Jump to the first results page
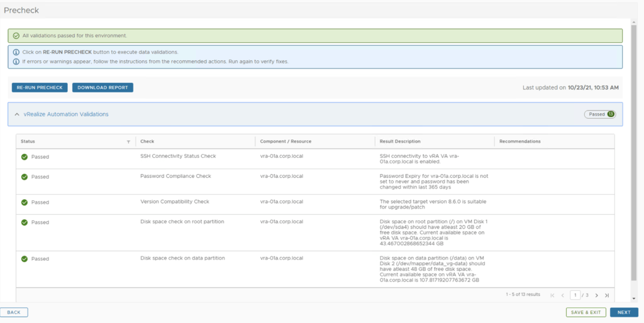 tap(552, 295)
